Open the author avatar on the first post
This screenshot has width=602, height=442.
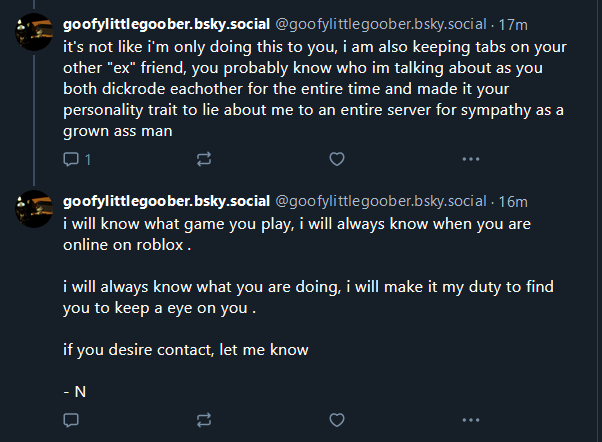tap(34, 37)
